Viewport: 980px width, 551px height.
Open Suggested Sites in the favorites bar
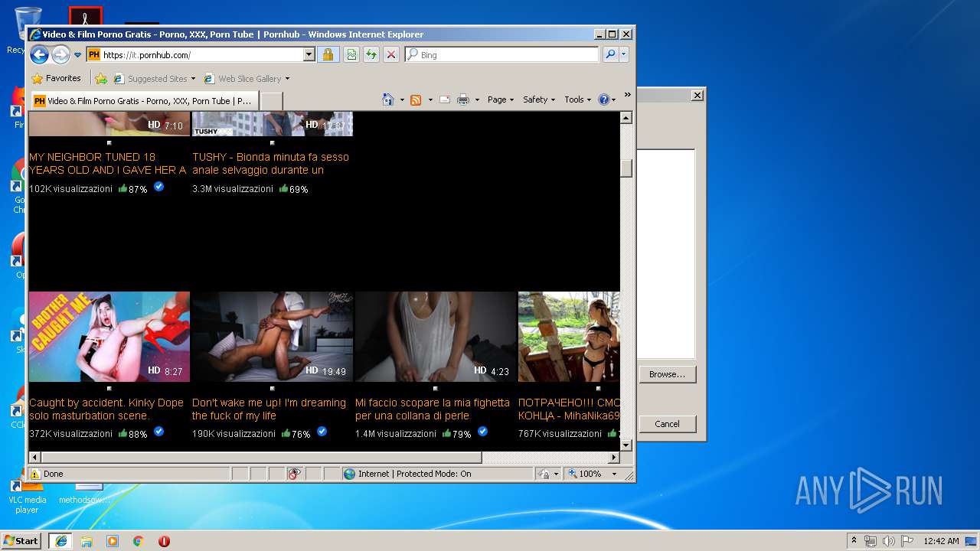click(154, 78)
